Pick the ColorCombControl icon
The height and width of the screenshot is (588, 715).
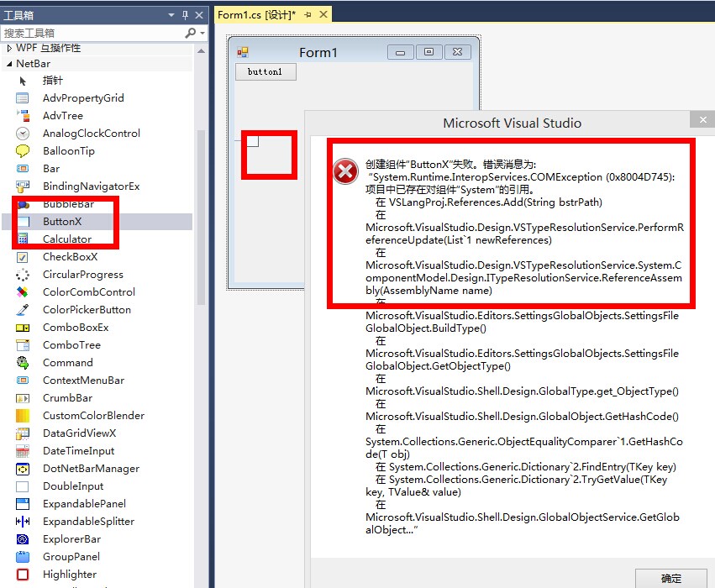coord(23,292)
